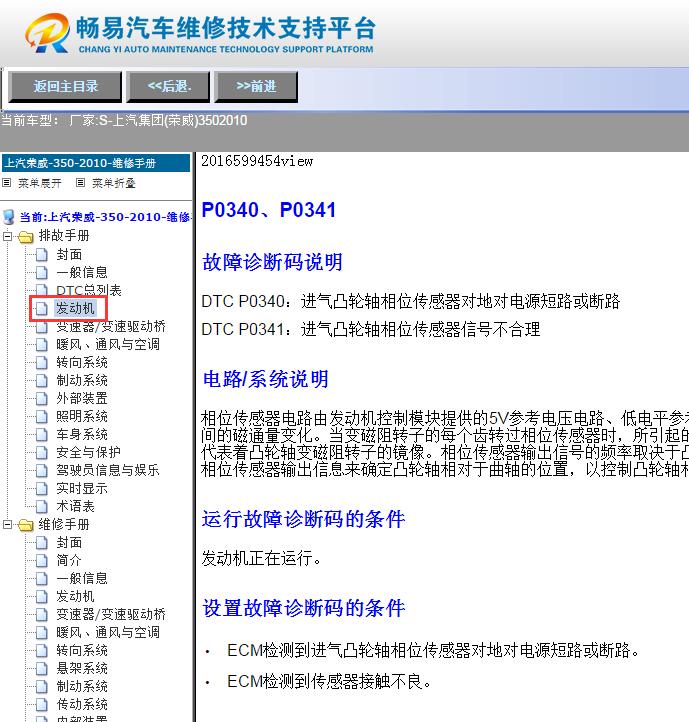Screen dimensions: 689x722
Task: Click page icon beside 安全与保护
Action: pos(42,452)
